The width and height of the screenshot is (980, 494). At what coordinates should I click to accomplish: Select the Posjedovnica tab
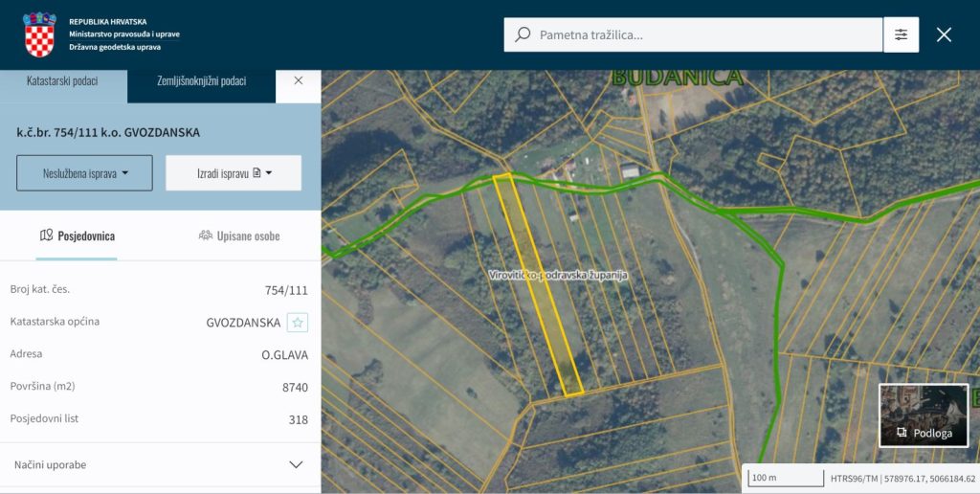(77, 236)
